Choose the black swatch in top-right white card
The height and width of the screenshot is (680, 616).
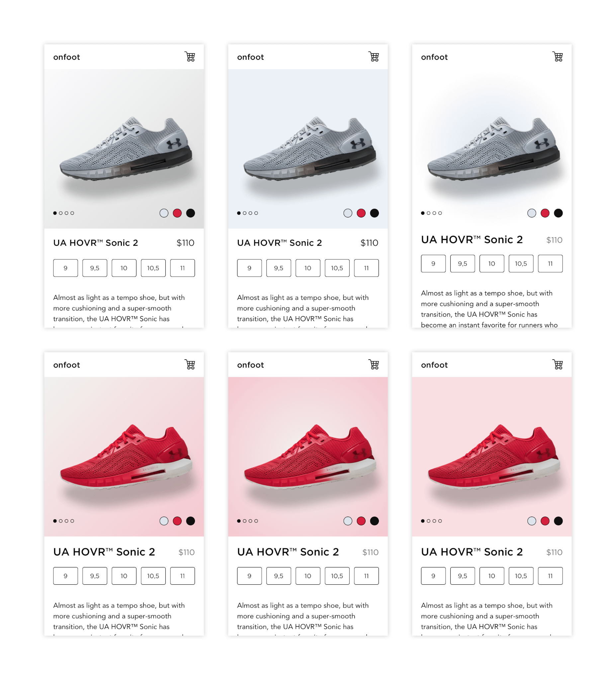558,213
